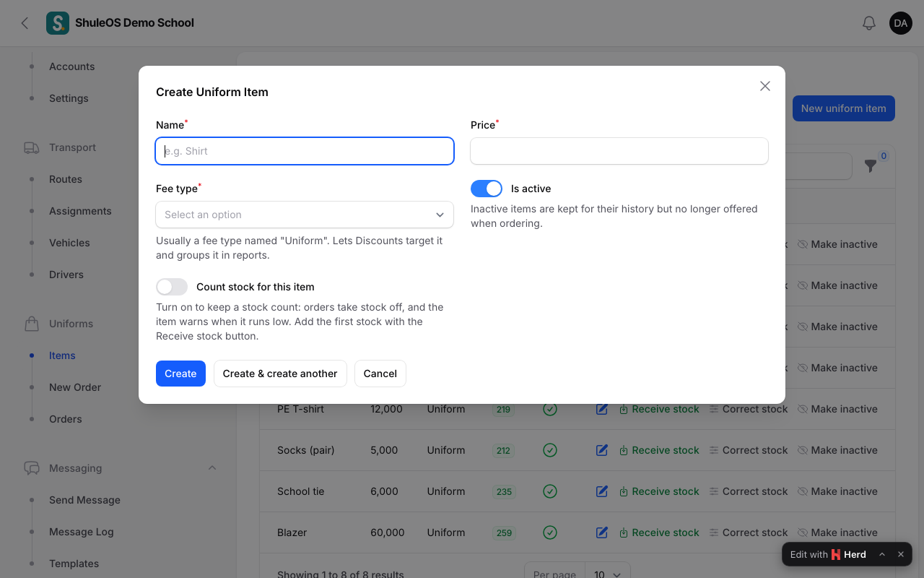The image size is (924, 578).
Task: Open the Fee type dropdown
Action: point(305,215)
